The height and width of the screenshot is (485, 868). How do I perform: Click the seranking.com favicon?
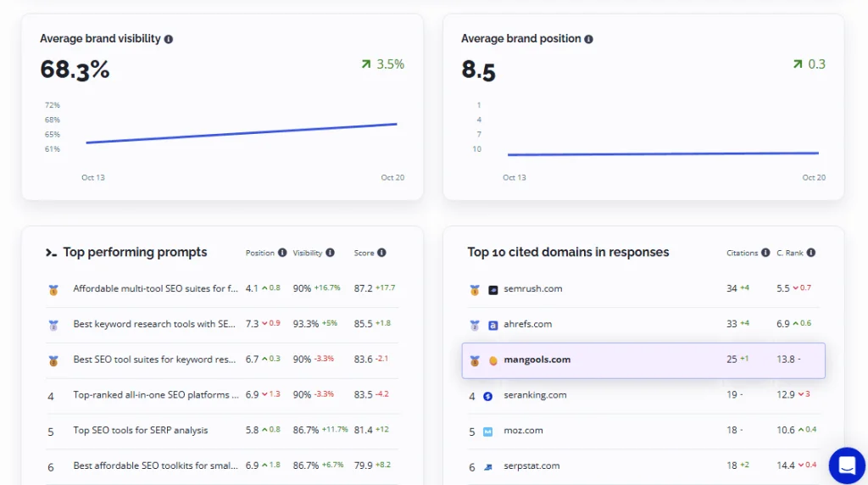click(487, 396)
